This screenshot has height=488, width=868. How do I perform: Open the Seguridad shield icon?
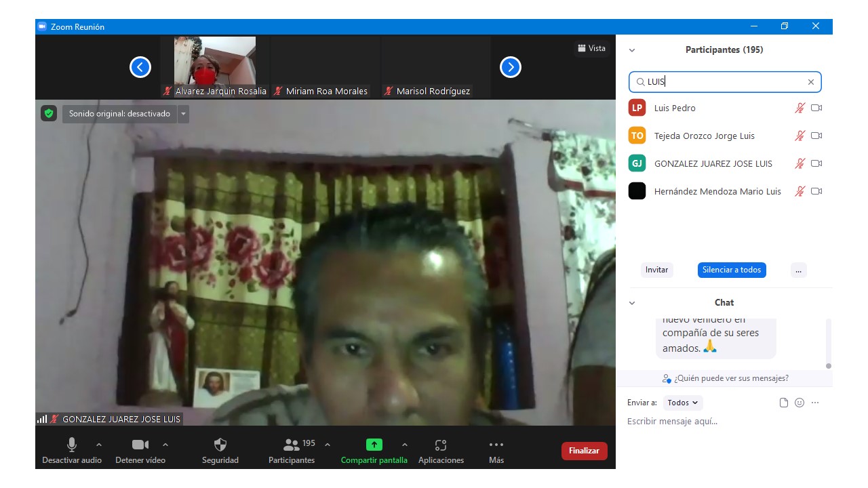point(220,445)
